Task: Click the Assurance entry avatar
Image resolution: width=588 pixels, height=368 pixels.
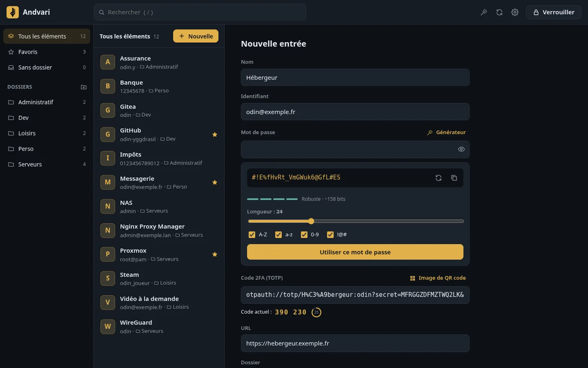Action: (x=108, y=62)
